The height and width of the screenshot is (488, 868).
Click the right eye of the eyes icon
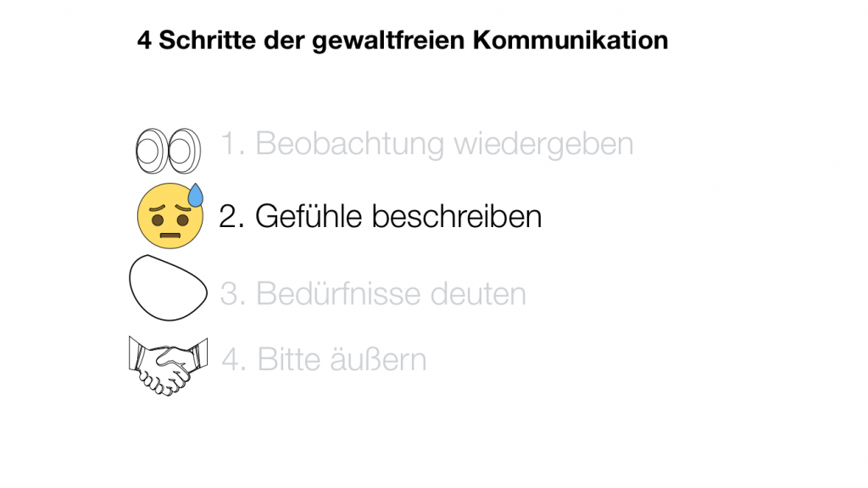point(184,149)
